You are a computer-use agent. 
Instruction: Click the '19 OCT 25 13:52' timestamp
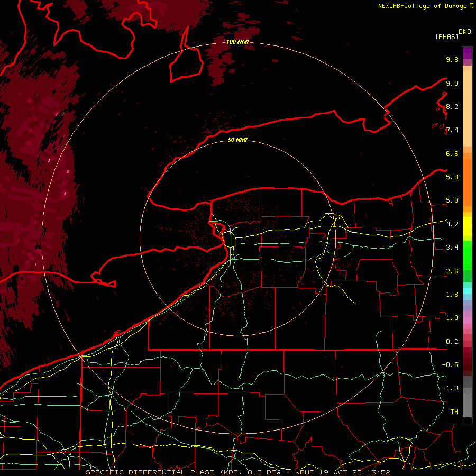point(354,472)
